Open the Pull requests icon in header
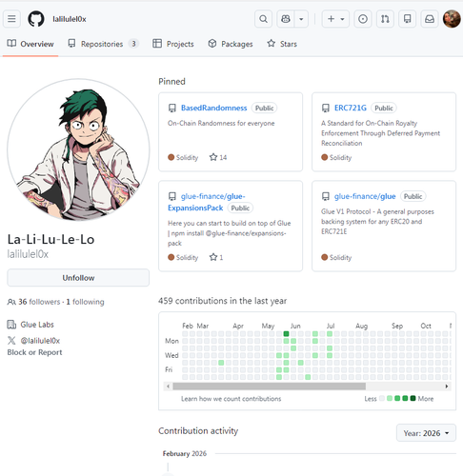463x476 pixels. tap(385, 19)
